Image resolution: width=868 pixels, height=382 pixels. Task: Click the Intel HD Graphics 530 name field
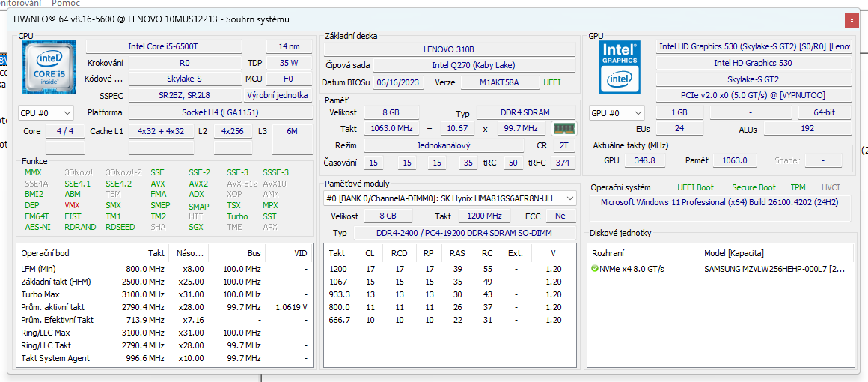[754, 63]
